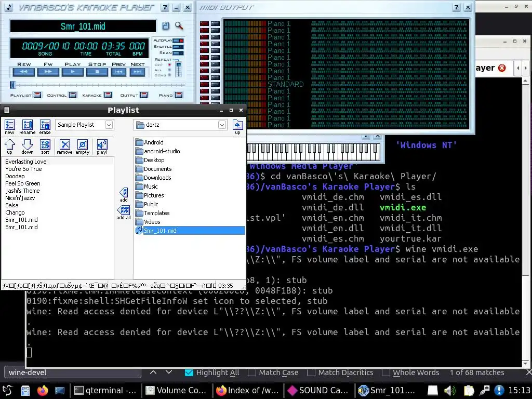The image size is (532, 399).
Task: Toggle the Control window button
Action: point(73,95)
